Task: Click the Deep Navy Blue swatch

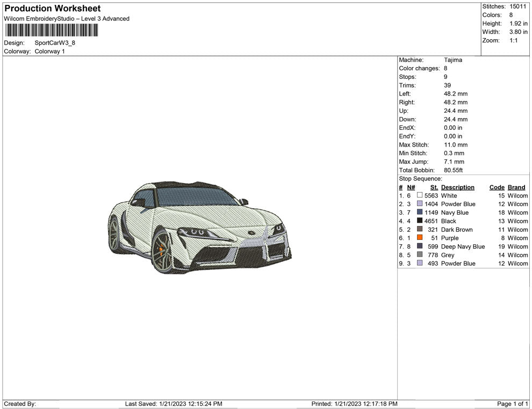Action: pyautogui.click(x=420, y=246)
